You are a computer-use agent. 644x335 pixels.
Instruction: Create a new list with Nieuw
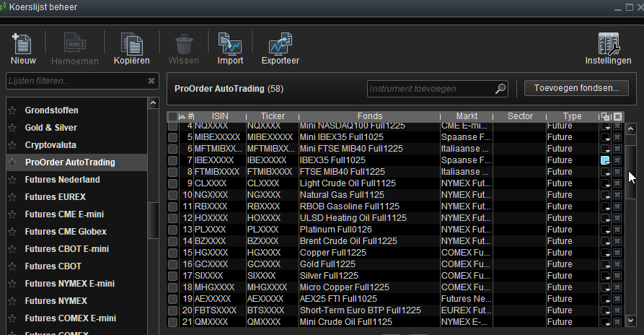(x=23, y=48)
